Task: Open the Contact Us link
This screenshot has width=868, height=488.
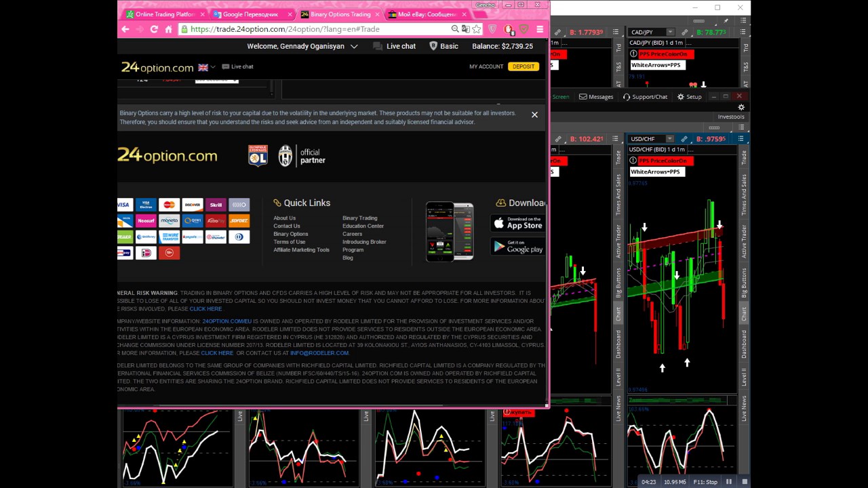Action: [x=286, y=226]
